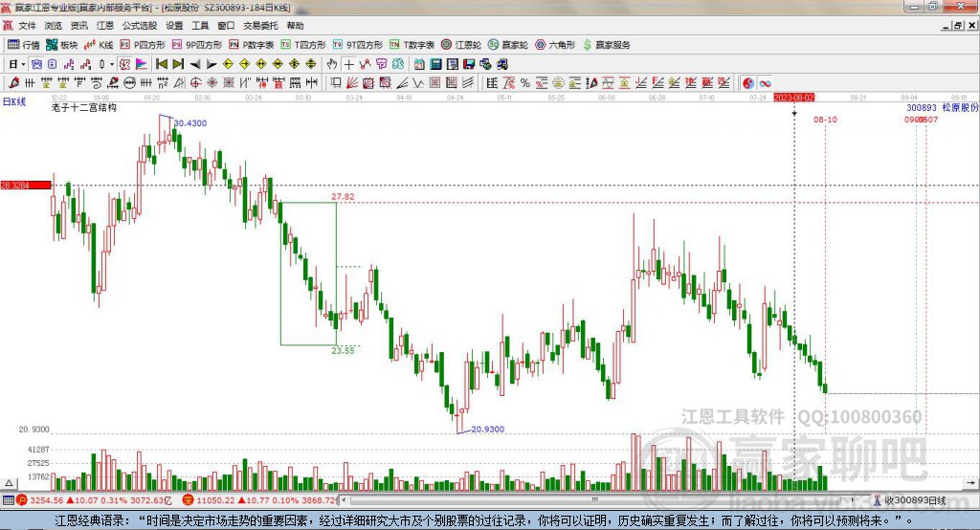Click the 行情 toolbar button
The height and width of the screenshot is (530, 980).
coord(23,45)
